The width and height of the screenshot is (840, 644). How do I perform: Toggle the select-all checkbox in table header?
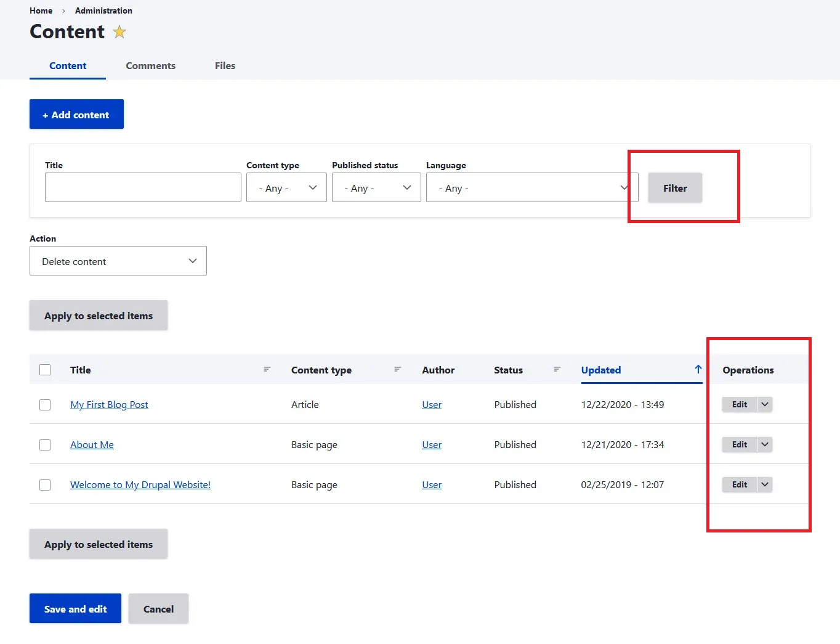pyautogui.click(x=45, y=370)
